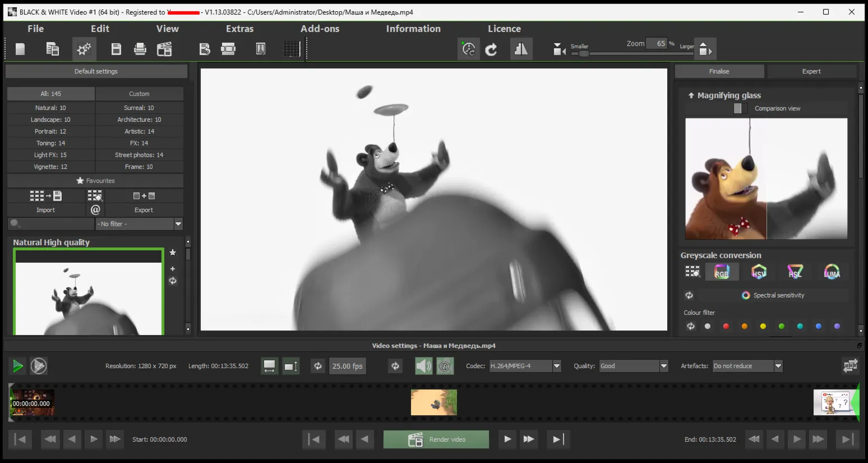Click the save-with-undo disk icon

[205, 49]
